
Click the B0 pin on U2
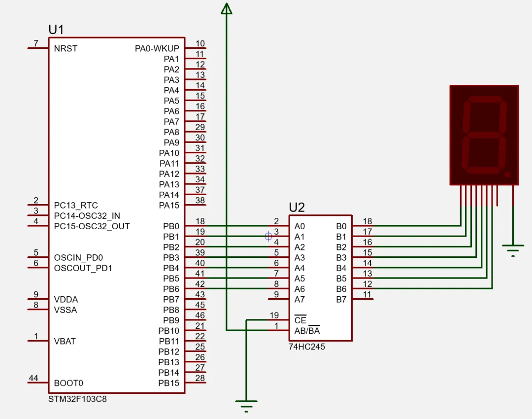[341, 226]
